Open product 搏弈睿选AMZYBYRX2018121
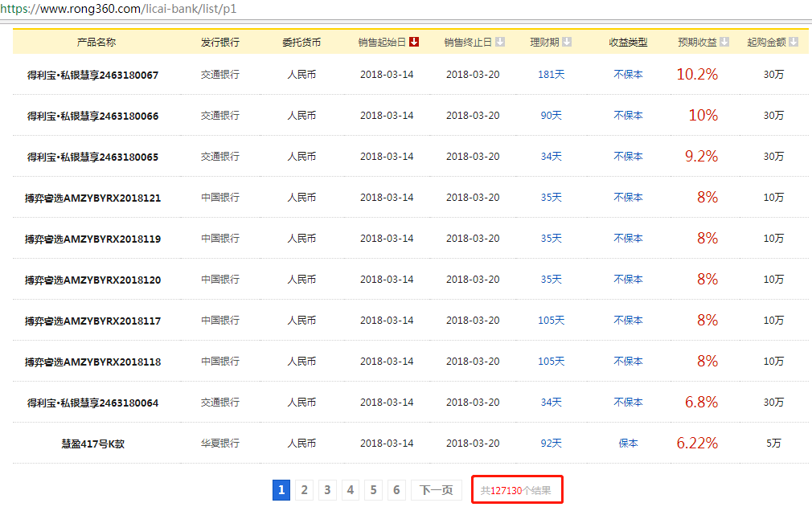This screenshot has width=812, height=507. point(92,198)
